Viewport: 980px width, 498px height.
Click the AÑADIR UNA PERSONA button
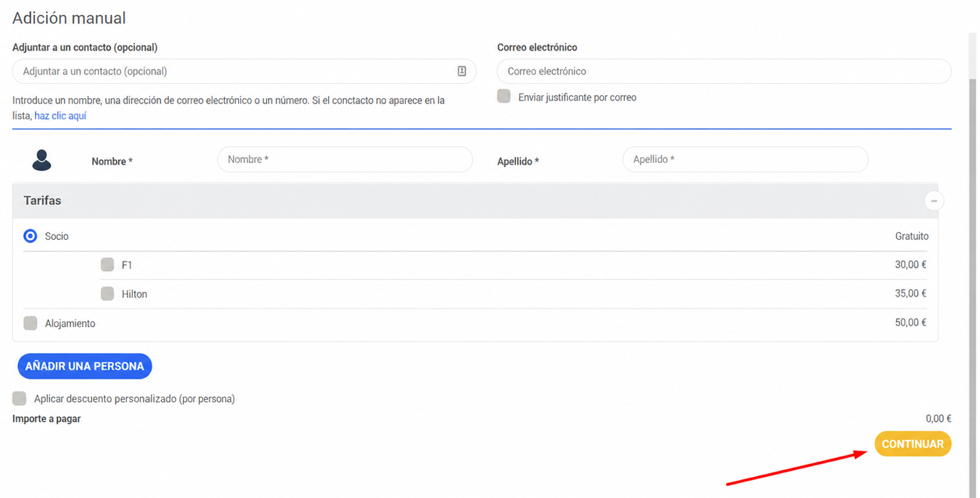coord(84,366)
